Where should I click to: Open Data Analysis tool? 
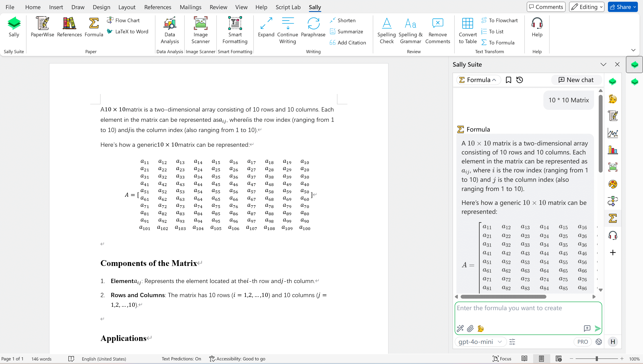tap(170, 31)
